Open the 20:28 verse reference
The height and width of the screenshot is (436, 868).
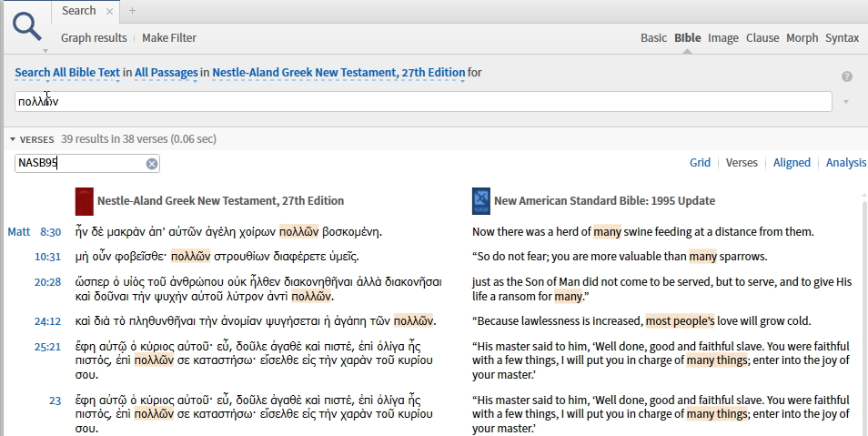pos(47,282)
